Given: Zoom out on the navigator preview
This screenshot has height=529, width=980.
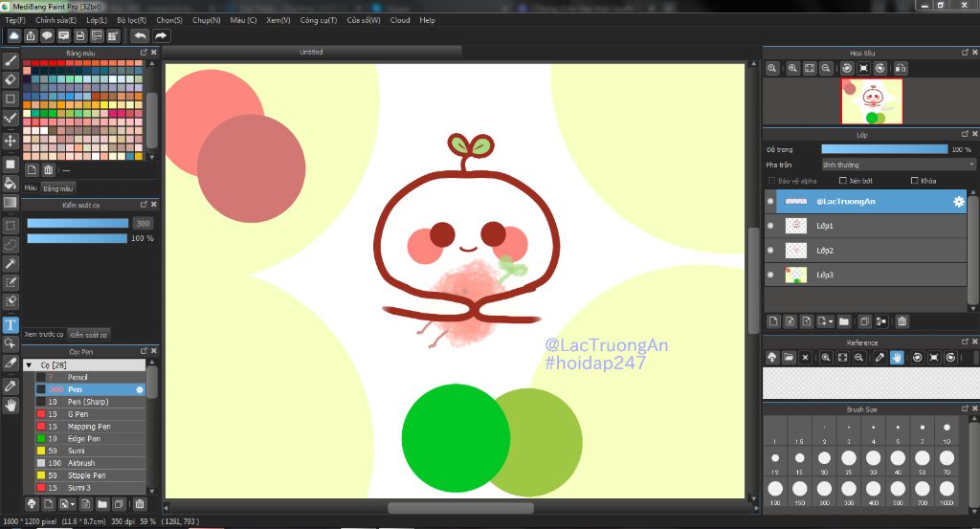Looking at the screenshot, I should coord(826,68).
